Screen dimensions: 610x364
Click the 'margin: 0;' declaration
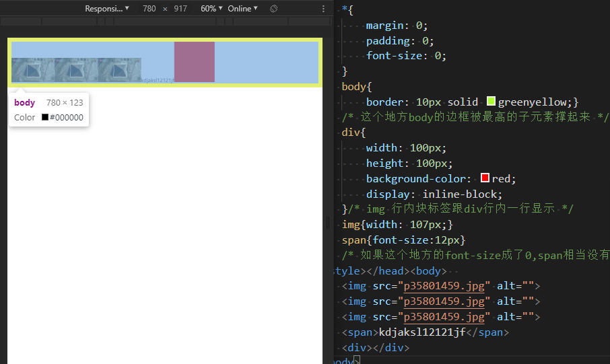click(397, 26)
